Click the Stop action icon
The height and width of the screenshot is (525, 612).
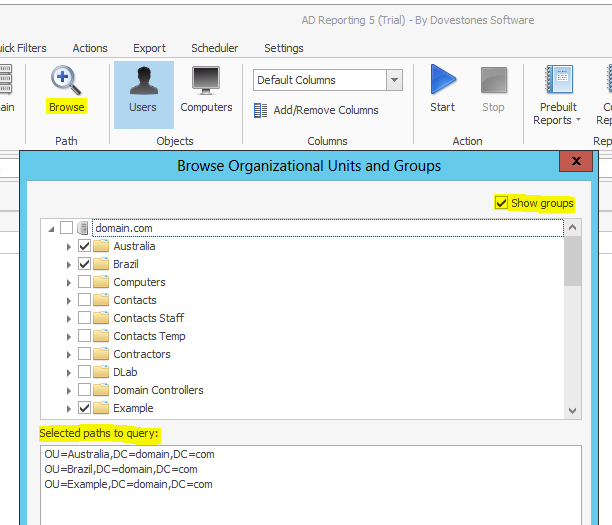[493, 82]
